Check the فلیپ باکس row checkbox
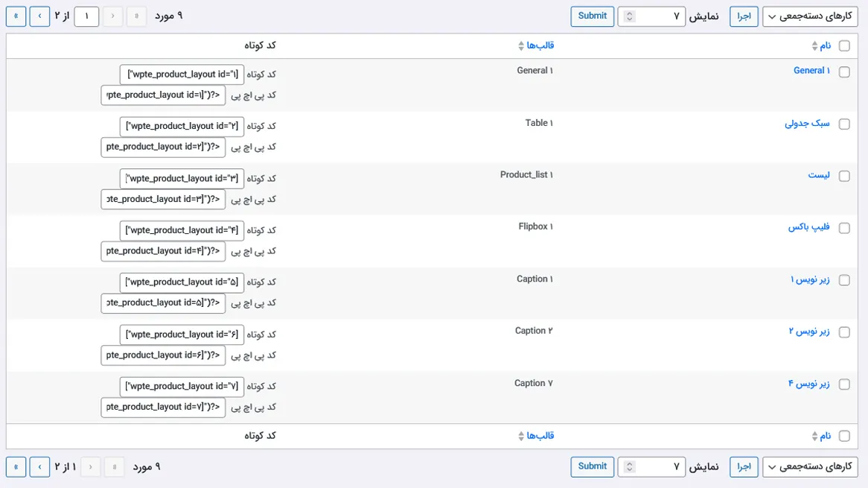Viewport: 868px width, 488px height. (x=844, y=228)
